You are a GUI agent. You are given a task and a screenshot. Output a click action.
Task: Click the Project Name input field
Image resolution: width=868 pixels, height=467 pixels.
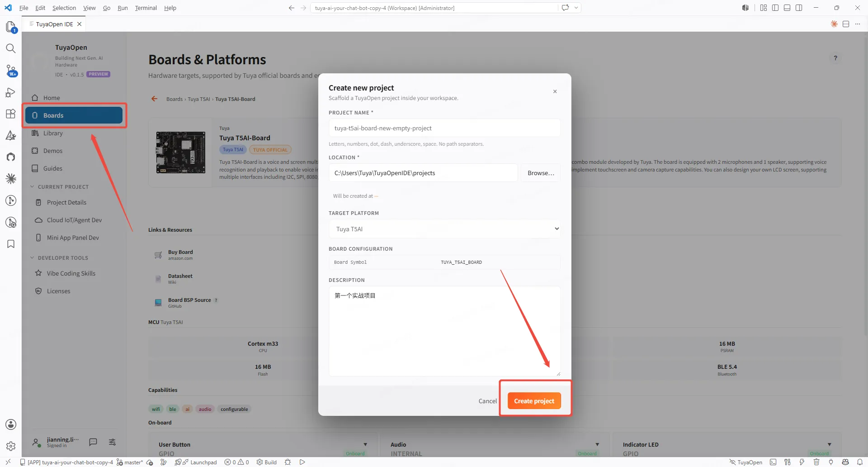445,128
